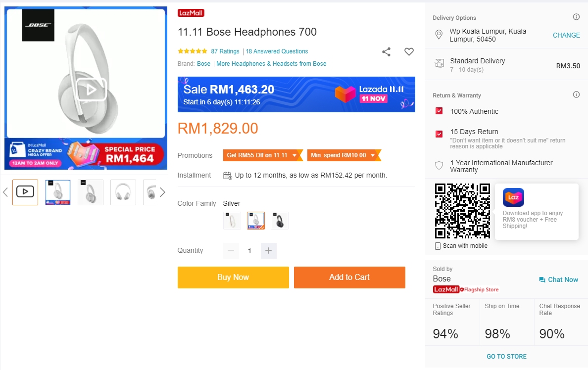Add item to wishlist with heart icon
Screen dimensions: 588x370
click(x=409, y=52)
